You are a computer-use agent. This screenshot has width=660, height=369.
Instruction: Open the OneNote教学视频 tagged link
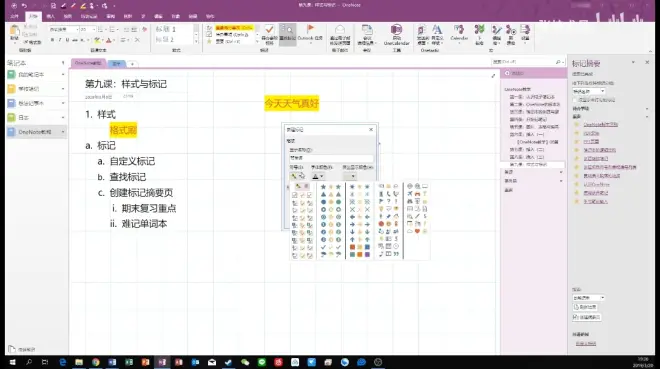tap(601, 125)
